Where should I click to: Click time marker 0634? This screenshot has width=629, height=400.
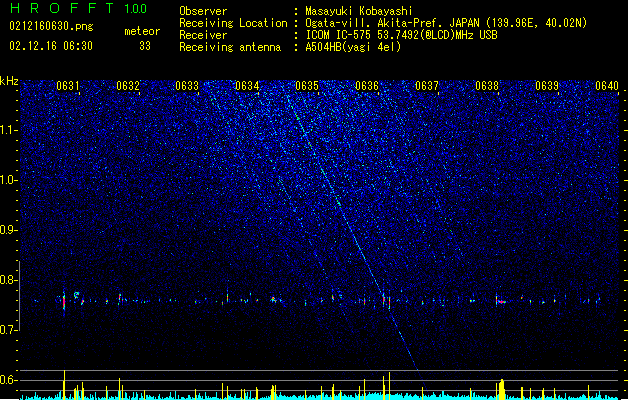[247, 86]
